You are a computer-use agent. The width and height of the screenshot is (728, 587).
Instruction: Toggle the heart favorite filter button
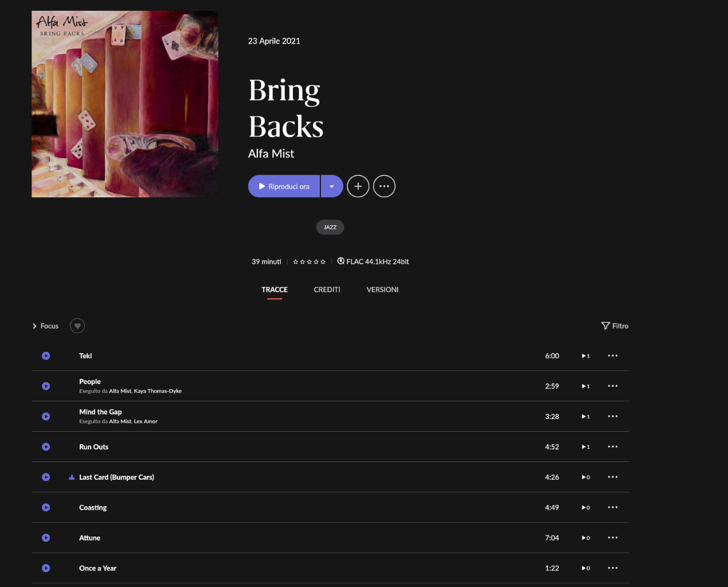tap(77, 326)
